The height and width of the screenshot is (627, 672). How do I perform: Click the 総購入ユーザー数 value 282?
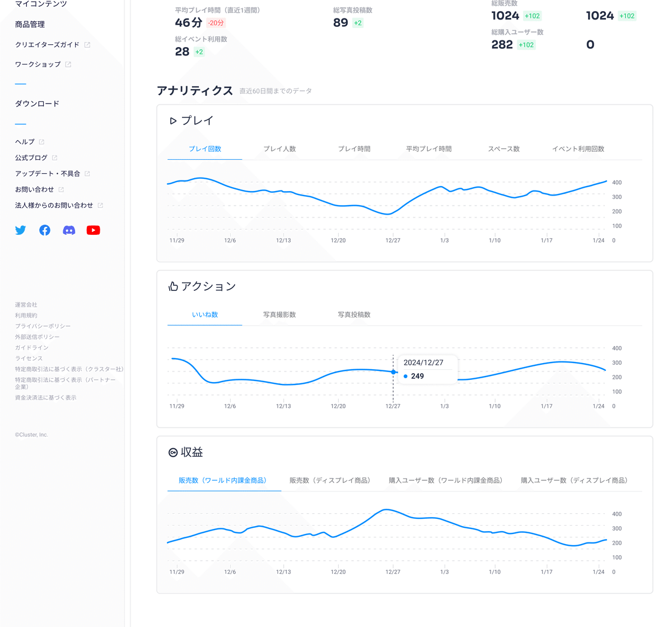(x=502, y=44)
